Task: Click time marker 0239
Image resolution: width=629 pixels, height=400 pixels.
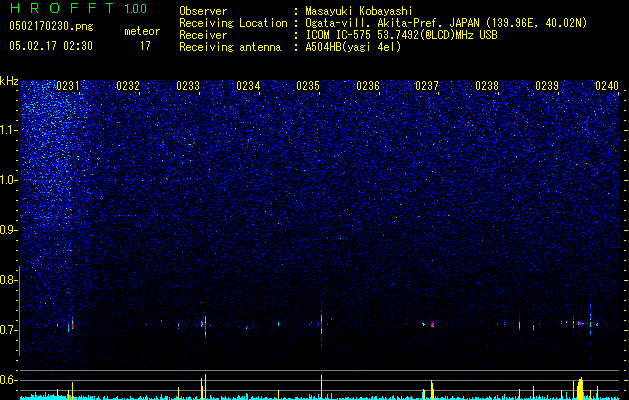Action: point(547,86)
